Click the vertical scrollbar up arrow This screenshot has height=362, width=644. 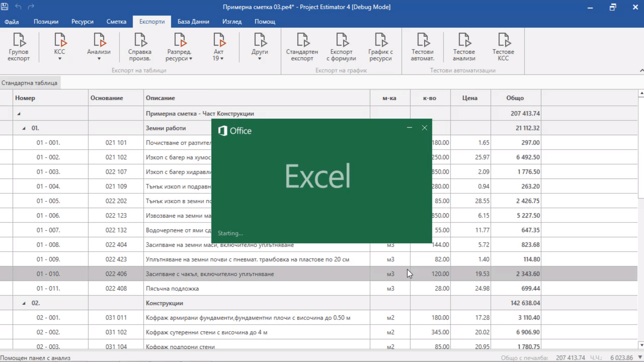(x=641, y=93)
